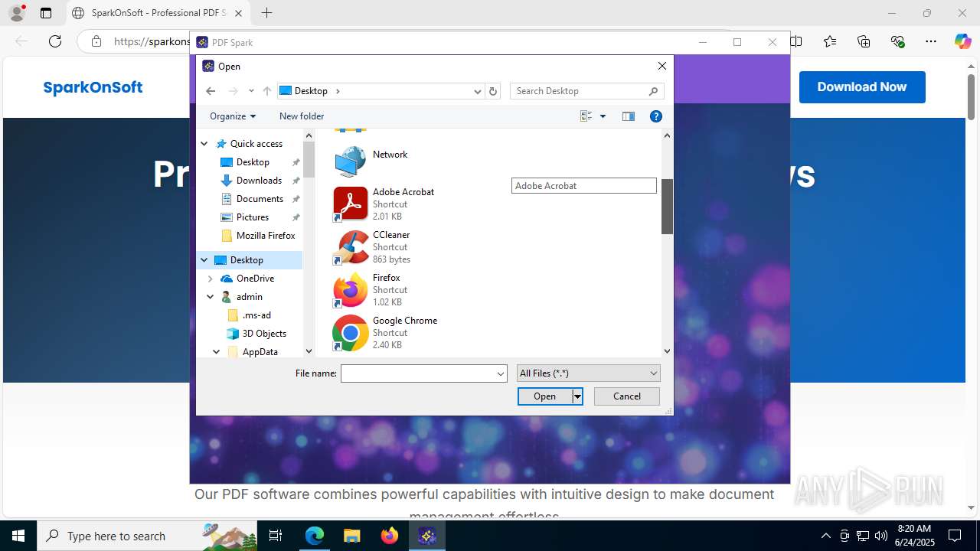Select 3D Objects in navigation tree

coord(263,334)
